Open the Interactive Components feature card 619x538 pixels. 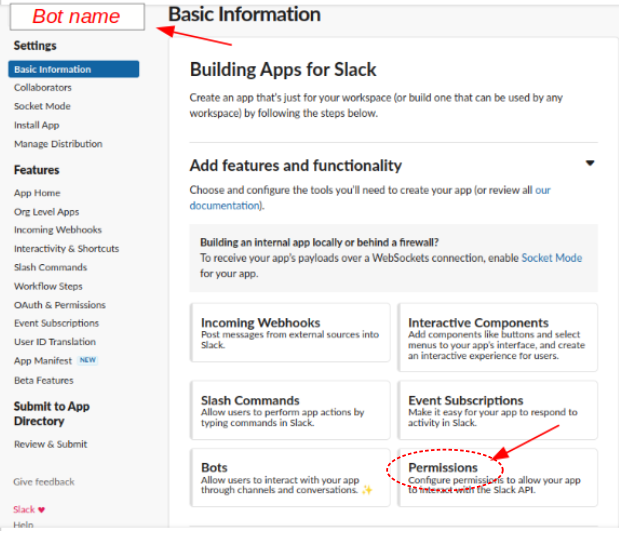point(497,337)
